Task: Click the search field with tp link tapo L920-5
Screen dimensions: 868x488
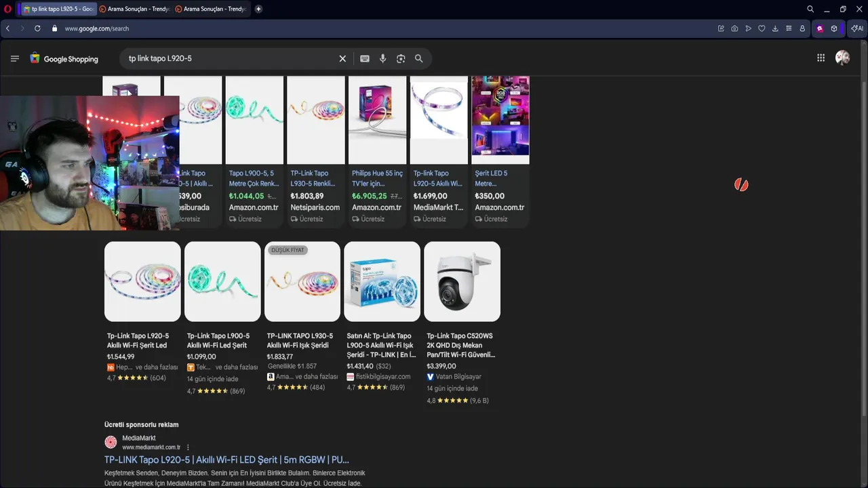Action: 231,59
